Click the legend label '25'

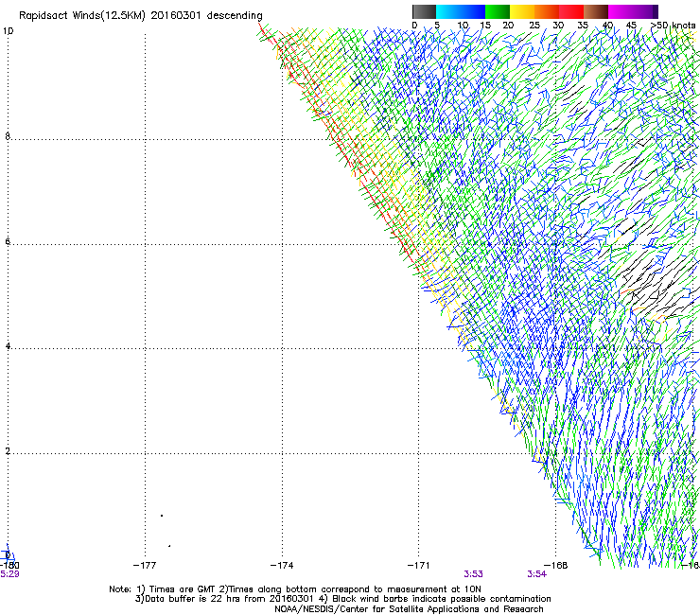(x=534, y=26)
